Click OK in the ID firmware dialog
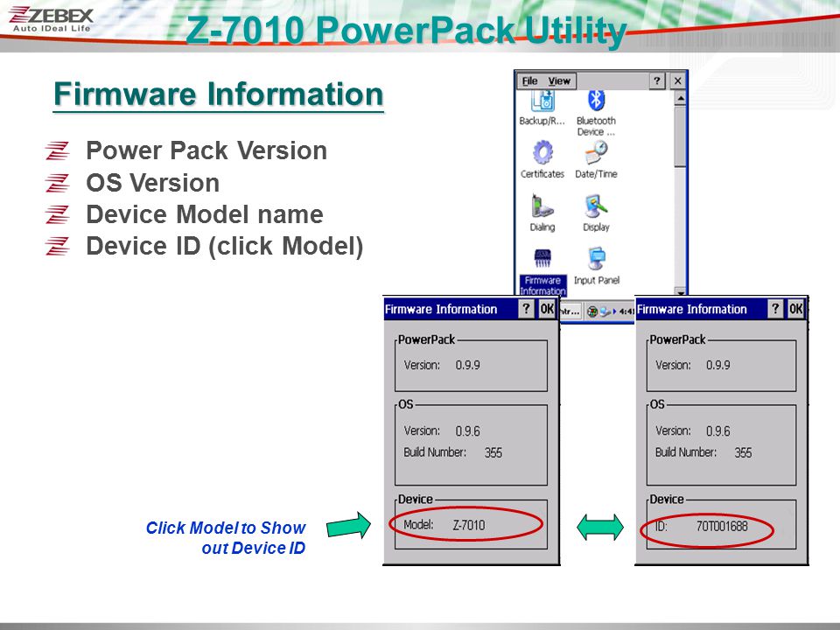840x630 pixels. 795,309
